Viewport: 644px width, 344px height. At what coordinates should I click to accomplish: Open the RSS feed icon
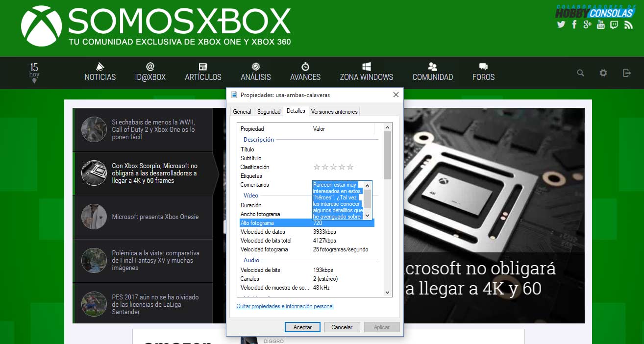[x=628, y=25]
